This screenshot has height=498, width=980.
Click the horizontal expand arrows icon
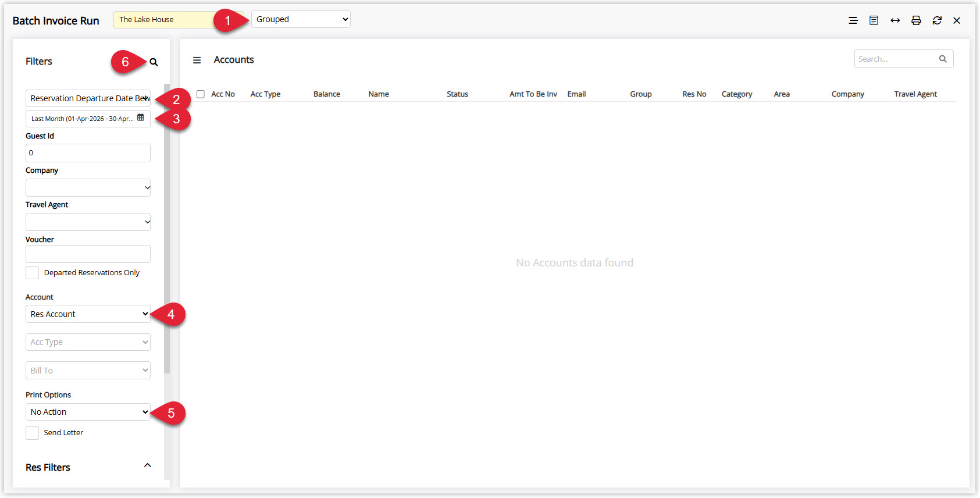coord(895,20)
